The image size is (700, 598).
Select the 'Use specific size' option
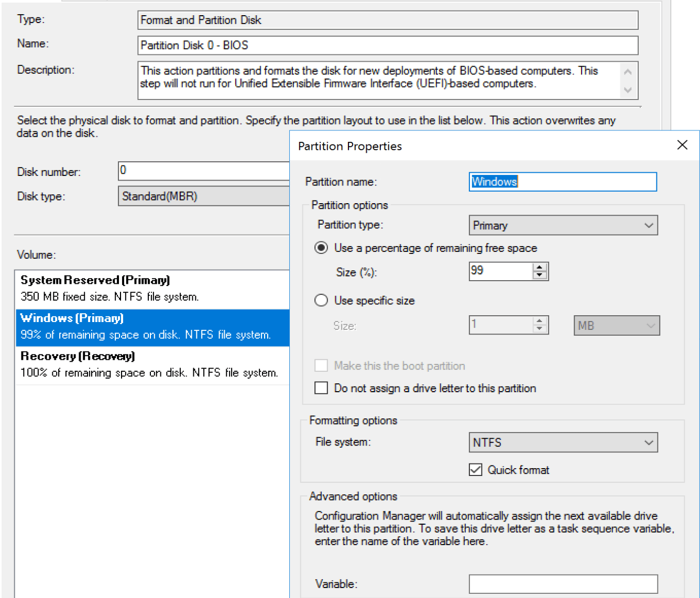321,300
